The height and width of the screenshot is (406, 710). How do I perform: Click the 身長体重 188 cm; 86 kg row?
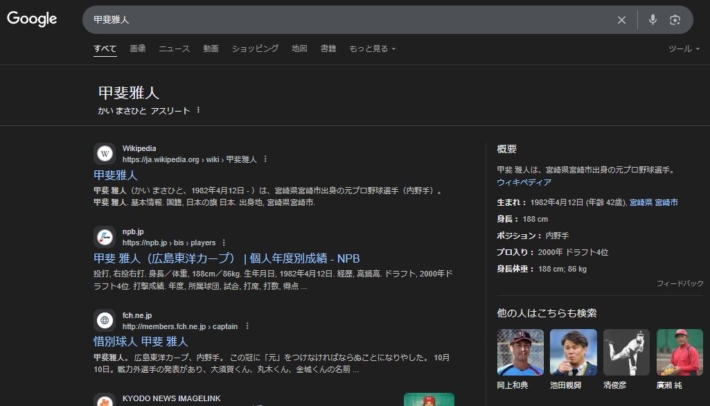click(x=542, y=269)
